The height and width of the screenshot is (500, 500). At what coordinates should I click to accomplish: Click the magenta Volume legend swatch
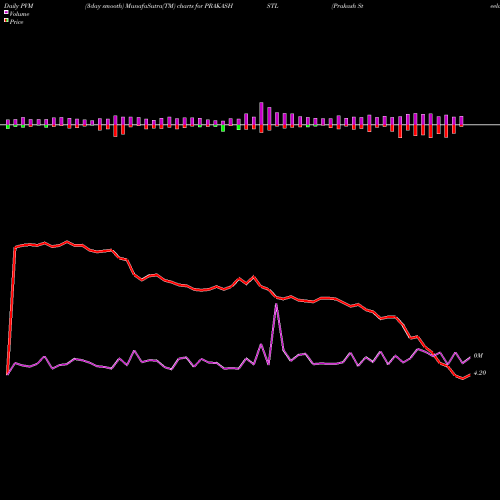click(x=6, y=13)
